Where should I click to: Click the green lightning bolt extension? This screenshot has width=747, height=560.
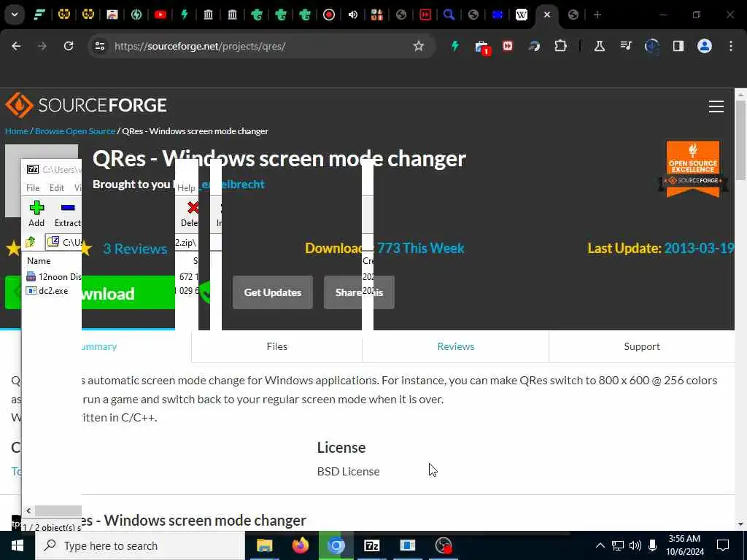455,46
